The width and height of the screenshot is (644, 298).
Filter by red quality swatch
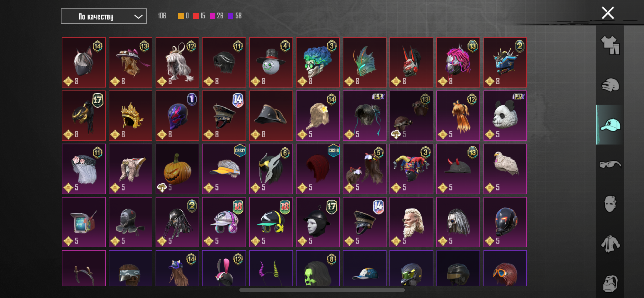(x=196, y=16)
